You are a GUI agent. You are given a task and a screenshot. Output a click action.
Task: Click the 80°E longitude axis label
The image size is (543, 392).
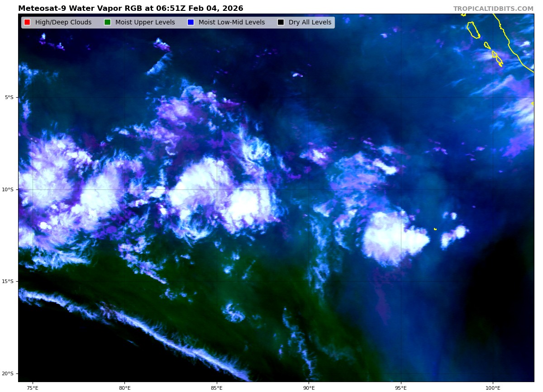click(124, 387)
